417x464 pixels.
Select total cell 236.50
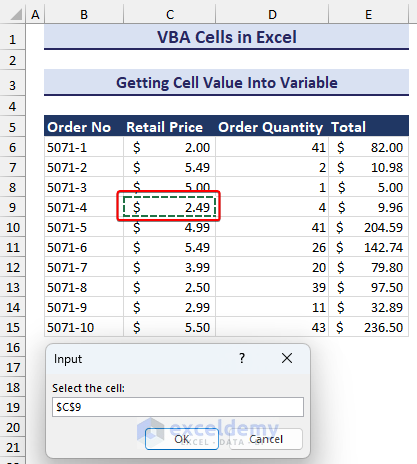point(369,327)
